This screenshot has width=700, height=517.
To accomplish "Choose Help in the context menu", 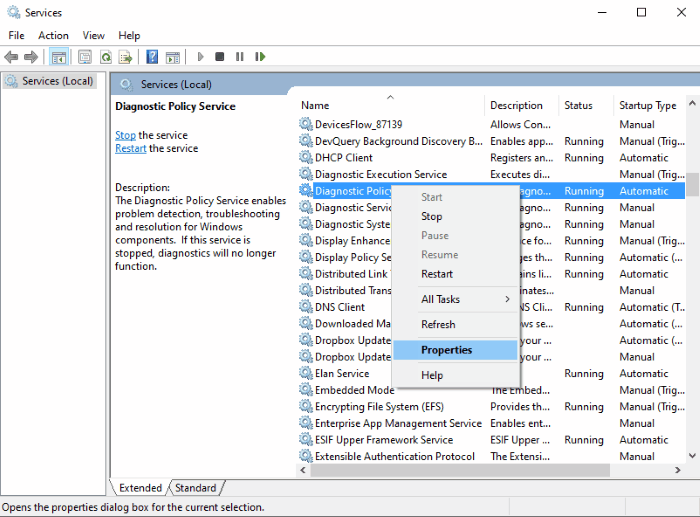I will (455, 375).
